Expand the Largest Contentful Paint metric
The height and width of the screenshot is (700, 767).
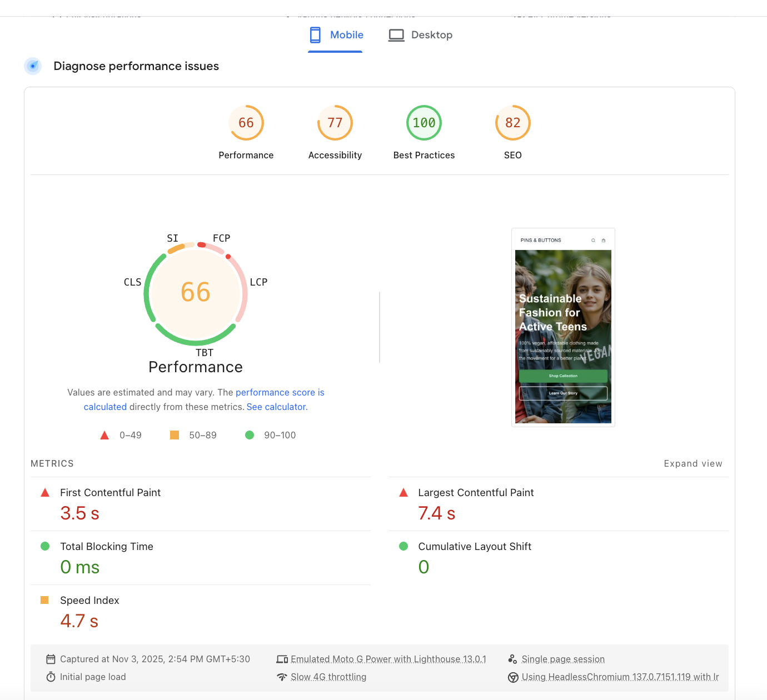point(475,493)
